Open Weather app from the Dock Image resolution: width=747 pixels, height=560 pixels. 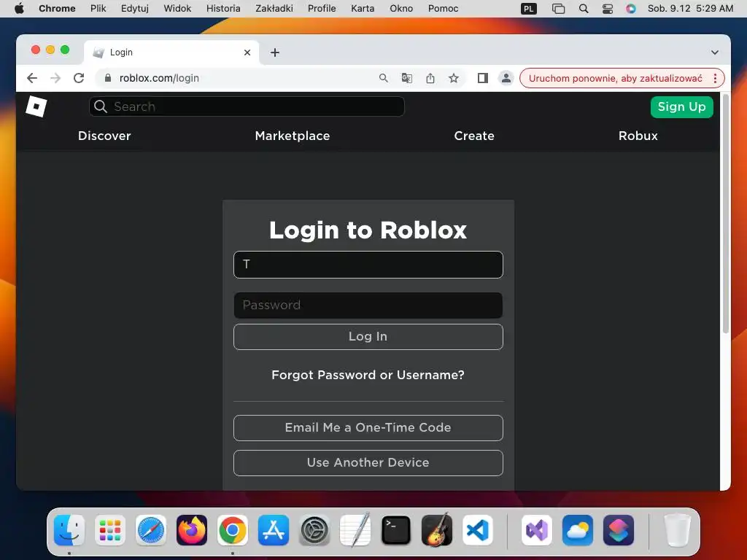(x=578, y=530)
